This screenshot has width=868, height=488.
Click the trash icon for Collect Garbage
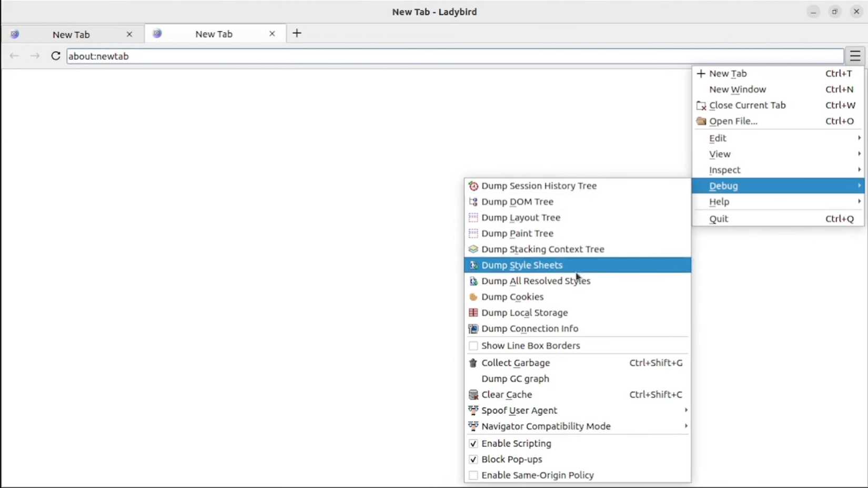pyautogui.click(x=473, y=363)
